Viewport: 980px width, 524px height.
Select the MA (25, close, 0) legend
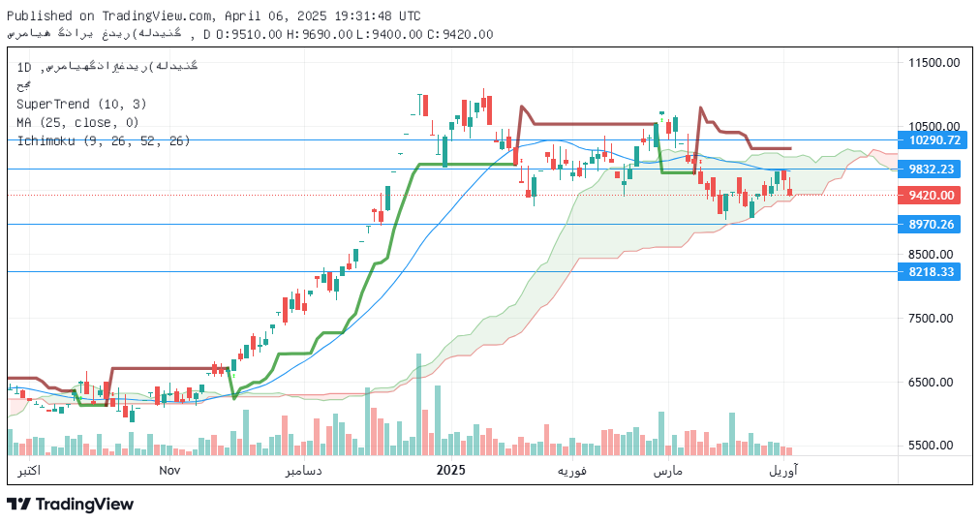coord(77,122)
